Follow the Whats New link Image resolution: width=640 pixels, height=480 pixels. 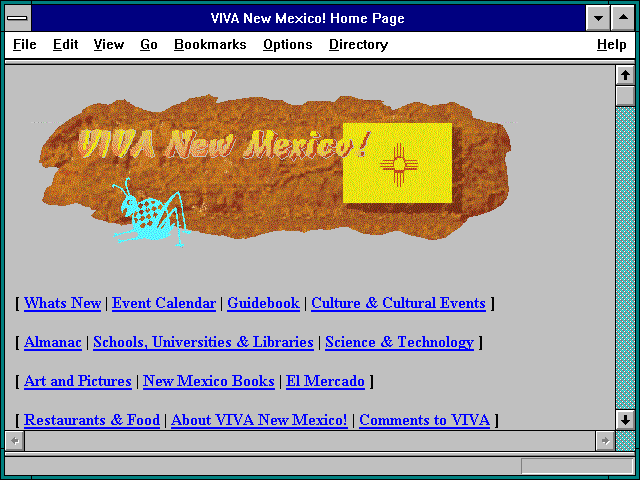[x=62, y=303]
